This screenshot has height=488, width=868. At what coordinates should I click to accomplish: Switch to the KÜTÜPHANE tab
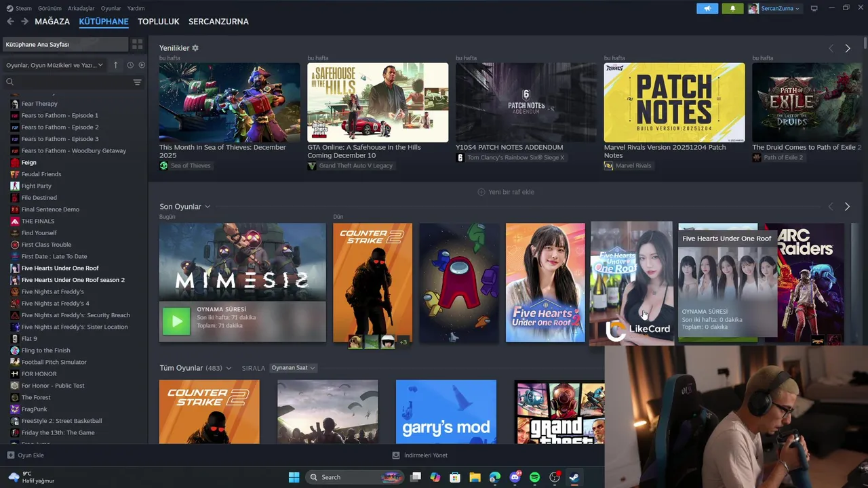[x=104, y=22]
